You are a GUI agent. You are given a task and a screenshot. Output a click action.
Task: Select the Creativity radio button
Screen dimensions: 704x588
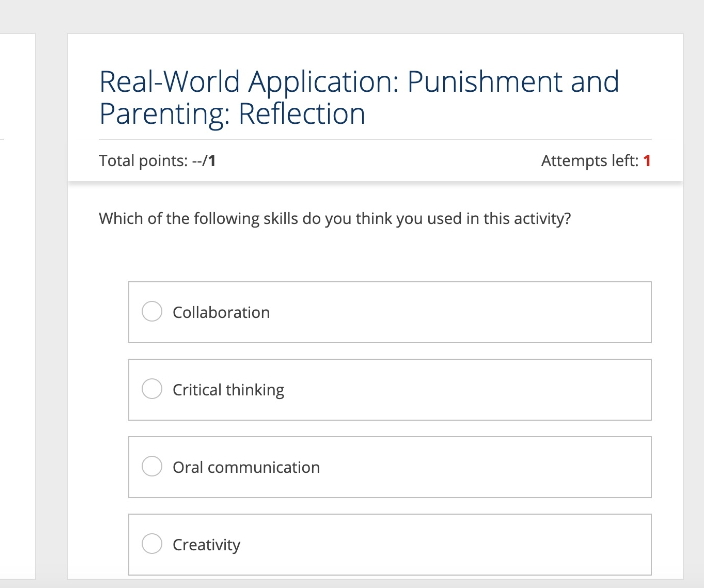(152, 544)
